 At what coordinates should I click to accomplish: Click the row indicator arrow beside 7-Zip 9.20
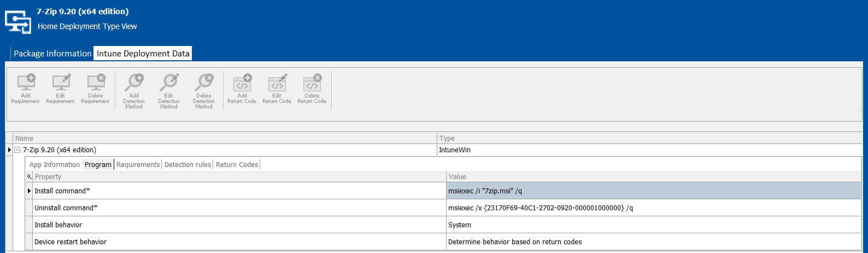point(9,150)
